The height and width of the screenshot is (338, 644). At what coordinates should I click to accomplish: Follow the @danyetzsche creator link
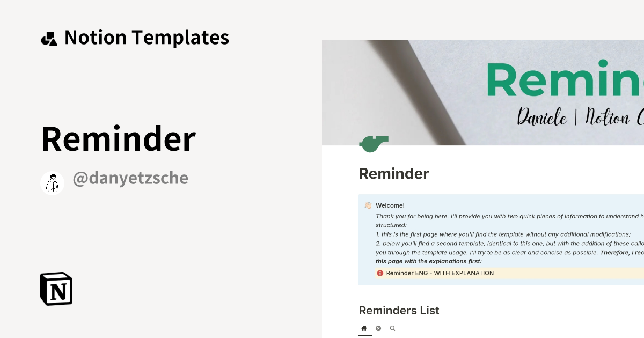tap(130, 178)
